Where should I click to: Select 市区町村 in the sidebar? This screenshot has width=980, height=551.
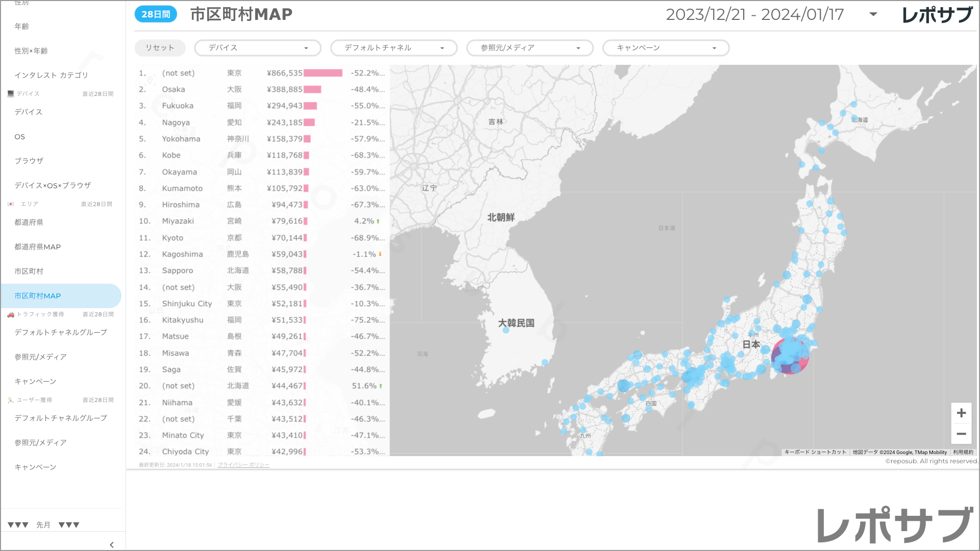coord(29,271)
